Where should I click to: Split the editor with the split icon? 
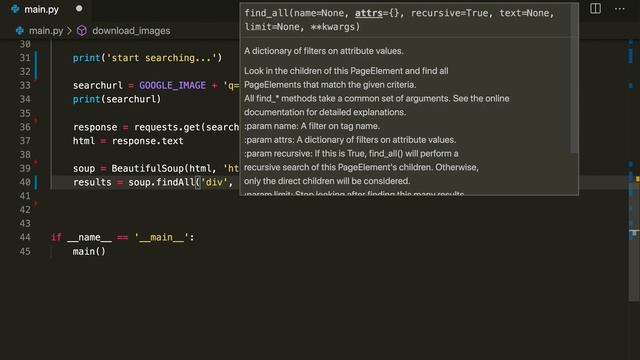coord(595,9)
